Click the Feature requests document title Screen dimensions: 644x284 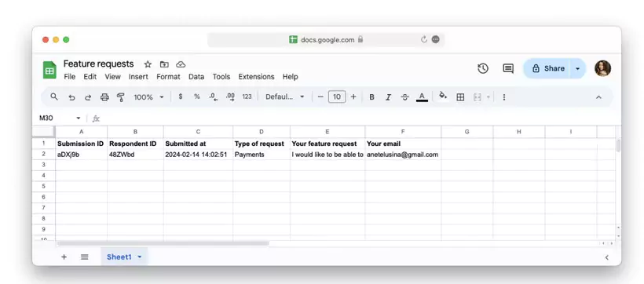point(99,64)
